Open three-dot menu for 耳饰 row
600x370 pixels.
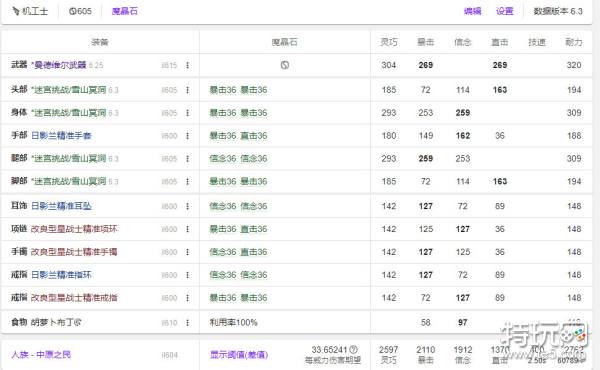pos(188,206)
